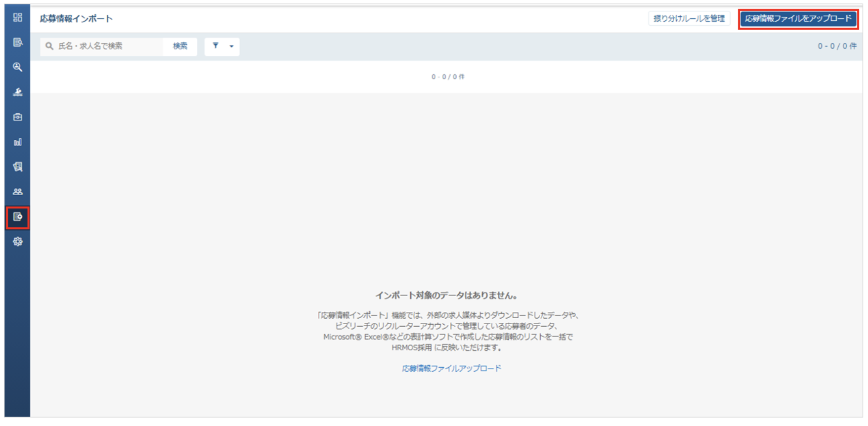The height and width of the screenshot is (426, 868).
Task: Click the magnifier icon inside search box
Action: [x=49, y=46]
